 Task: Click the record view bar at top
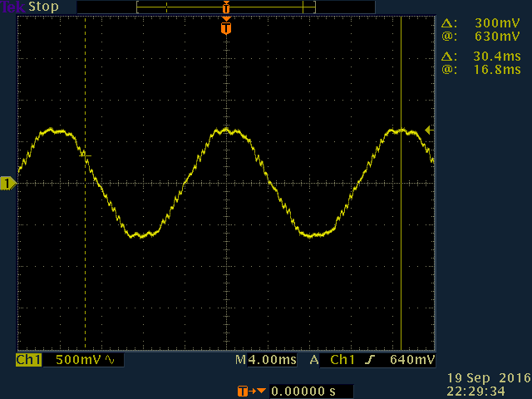225,7
